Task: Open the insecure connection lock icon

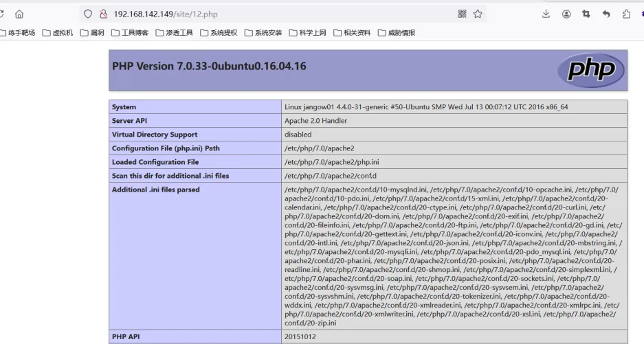Action: 103,14
